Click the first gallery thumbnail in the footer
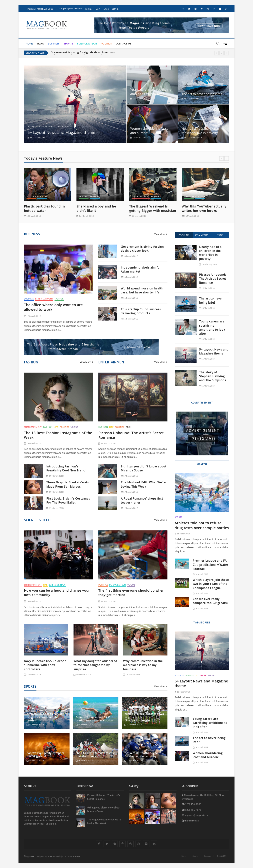 (136, 801)
